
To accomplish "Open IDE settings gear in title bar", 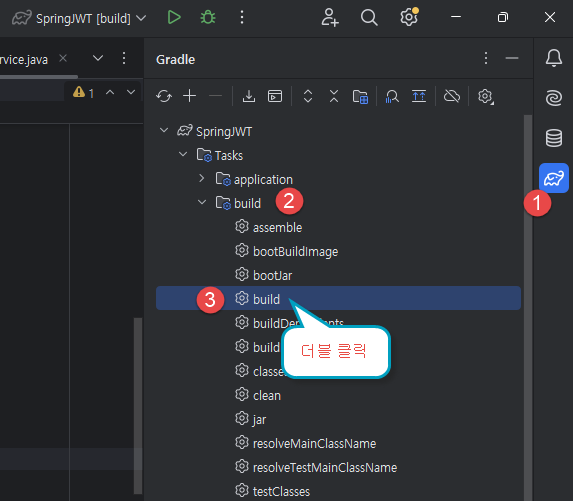I will [409, 17].
